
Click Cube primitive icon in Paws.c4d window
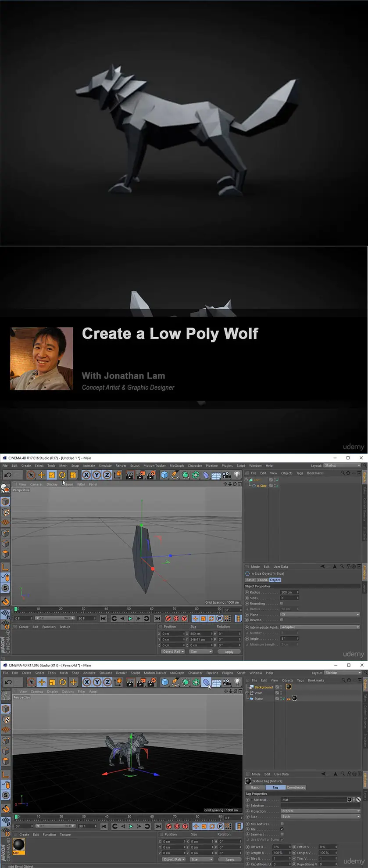[165, 682]
